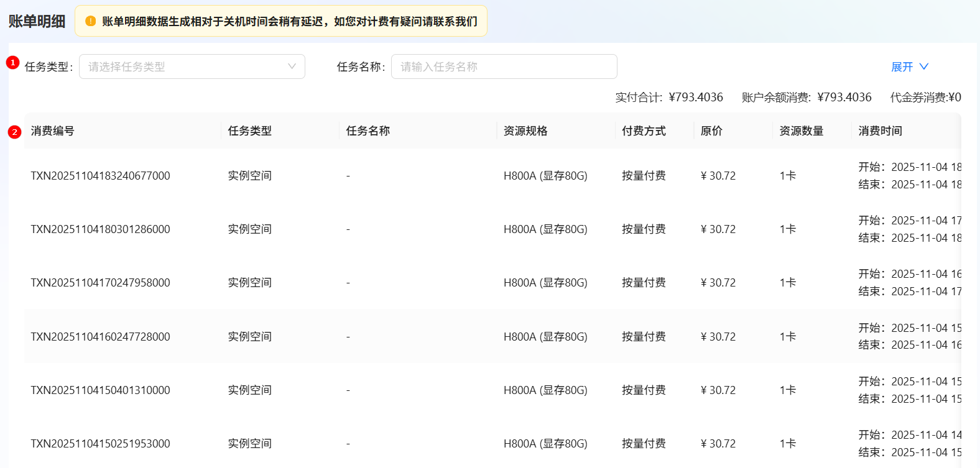Click the 资源规格 column header
This screenshot has height=468, width=980.
pos(525,131)
